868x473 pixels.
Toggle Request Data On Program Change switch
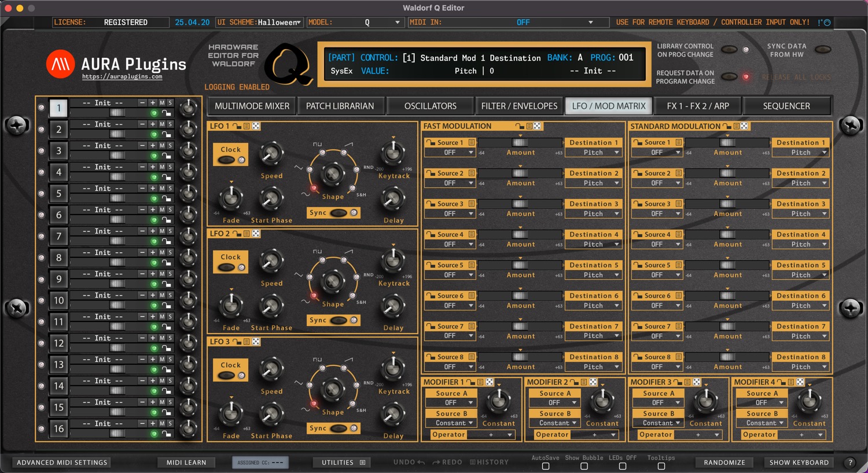tap(729, 76)
